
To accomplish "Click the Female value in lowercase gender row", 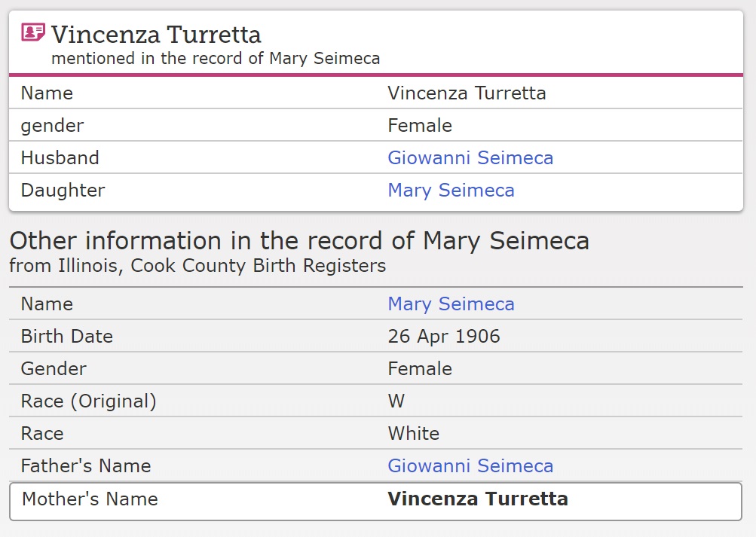I will point(420,126).
